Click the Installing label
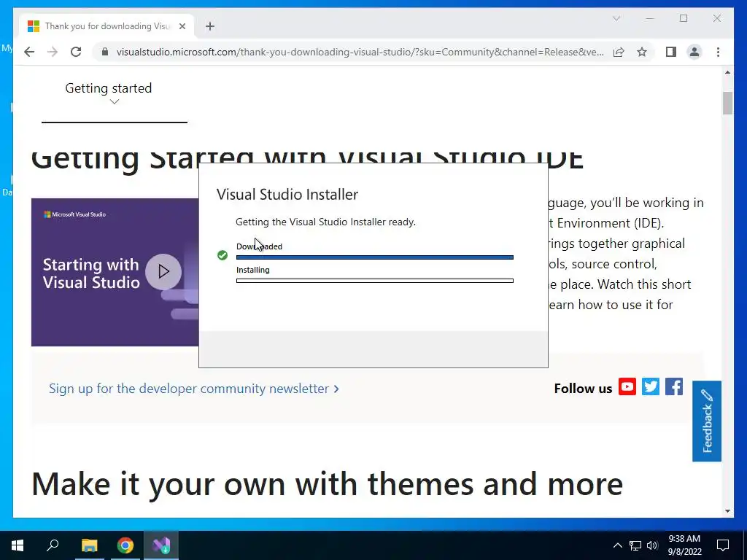This screenshot has width=747, height=560. point(253,270)
